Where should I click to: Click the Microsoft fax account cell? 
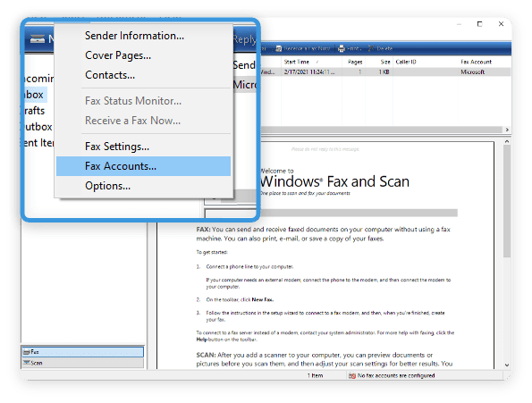pos(472,71)
